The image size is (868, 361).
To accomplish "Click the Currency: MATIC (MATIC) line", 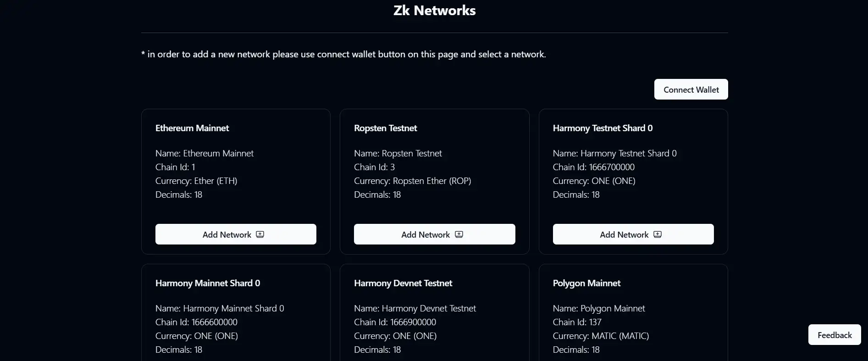I will tap(601, 336).
